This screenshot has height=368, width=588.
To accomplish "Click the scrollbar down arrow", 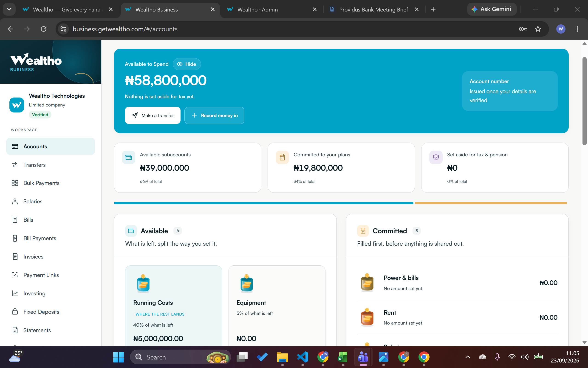I will point(584,342).
